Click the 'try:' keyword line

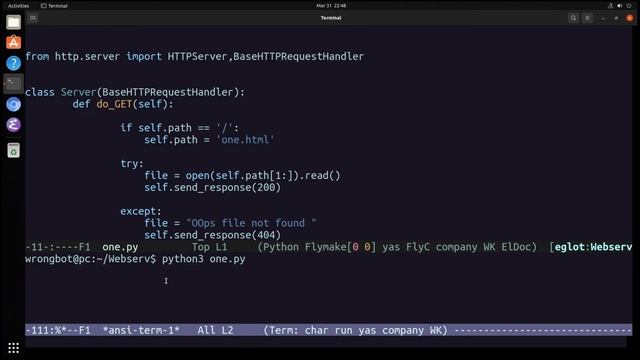[x=132, y=164]
